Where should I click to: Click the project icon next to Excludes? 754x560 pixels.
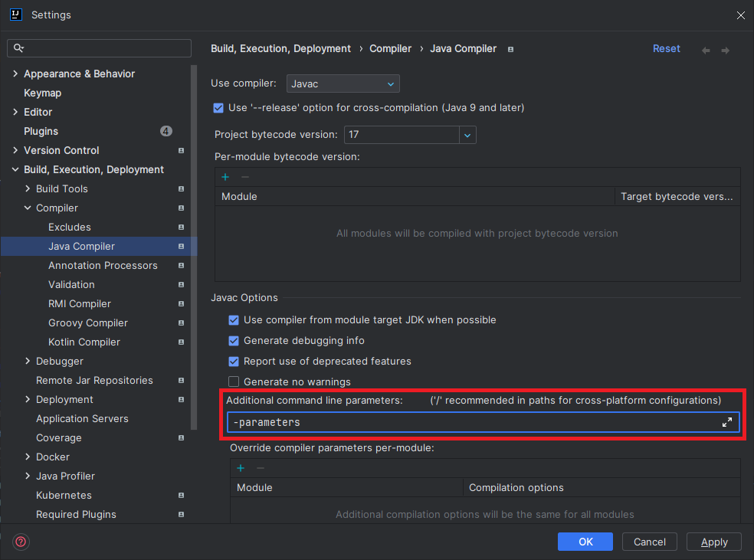coord(182,227)
